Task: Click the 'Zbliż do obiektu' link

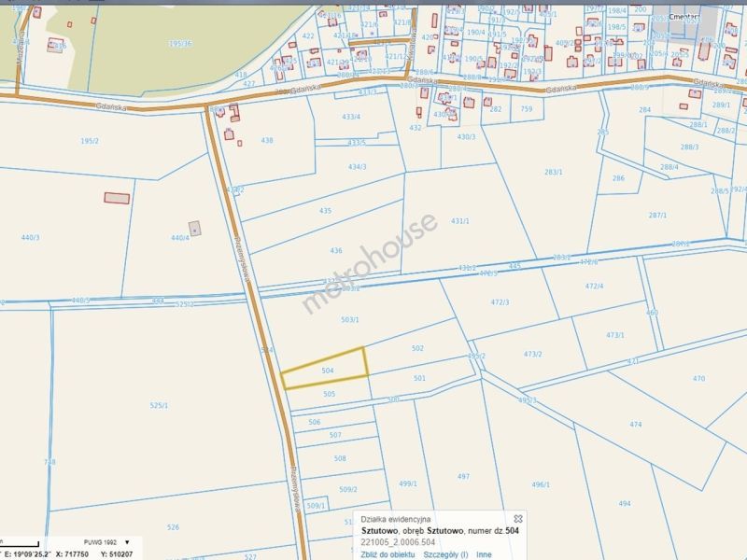Action: (x=388, y=554)
